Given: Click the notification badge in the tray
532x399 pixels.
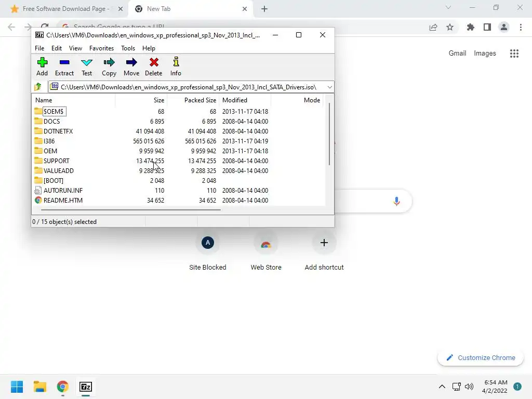Looking at the screenshot, I should point(517,387).
